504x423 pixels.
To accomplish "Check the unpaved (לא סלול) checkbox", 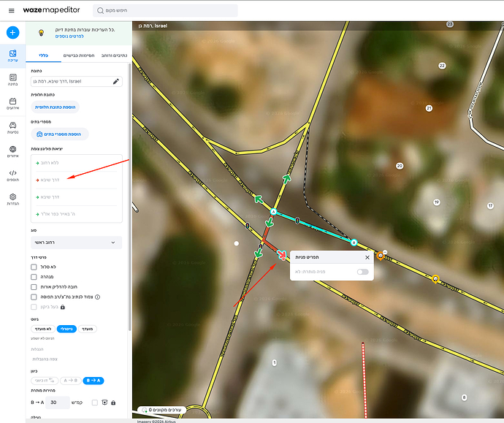I will coord(34,267).
